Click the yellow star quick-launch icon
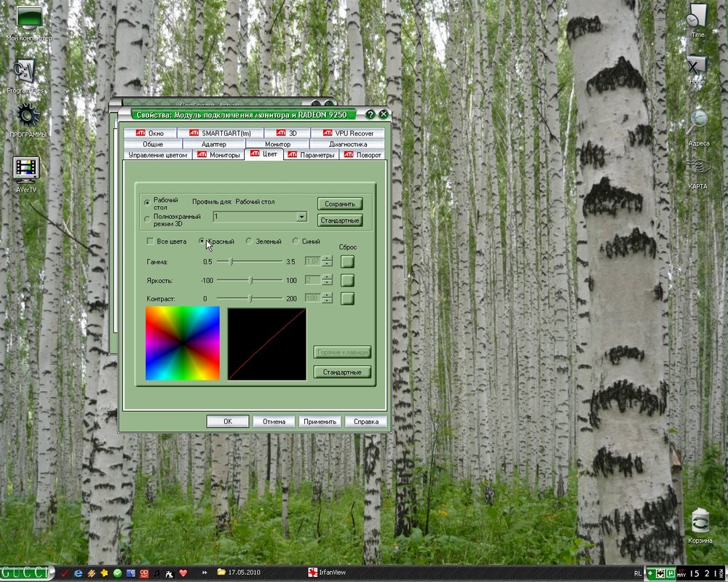Image resolution: width=728 pixels, height=582 pixels. (104, 573)
